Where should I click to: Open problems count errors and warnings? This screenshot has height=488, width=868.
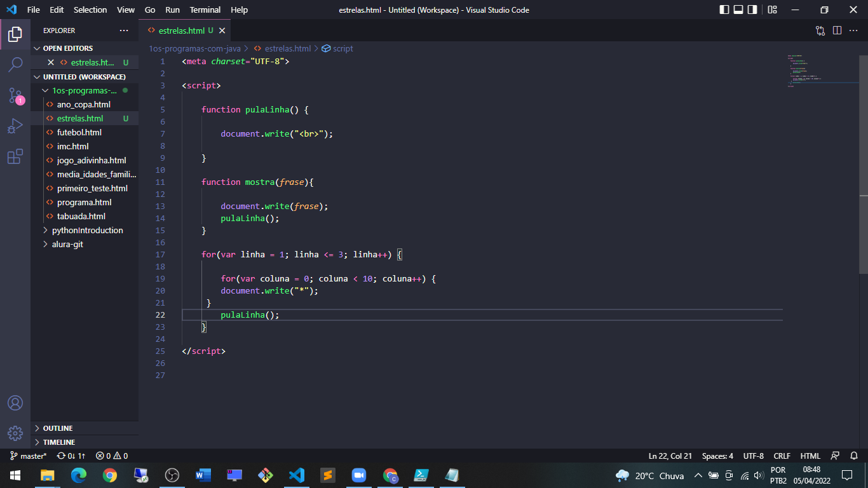112,456
